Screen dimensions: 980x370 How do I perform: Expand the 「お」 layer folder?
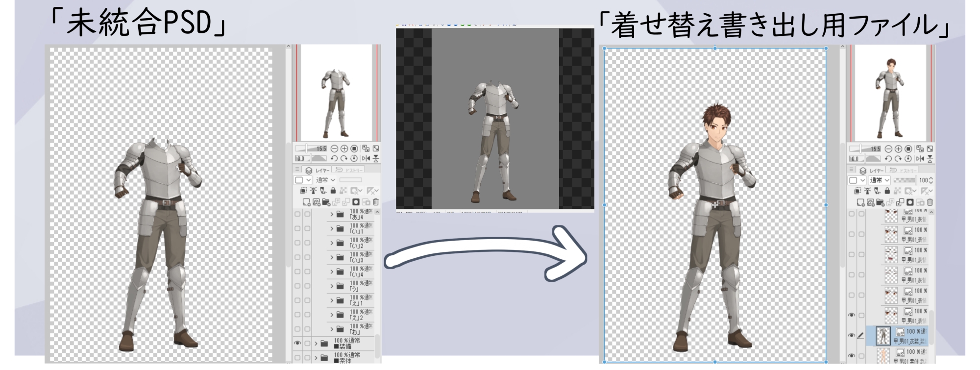point(332,329)
